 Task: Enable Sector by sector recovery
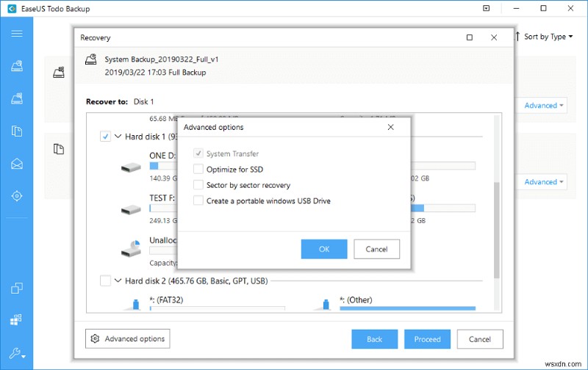coord(198,184)
